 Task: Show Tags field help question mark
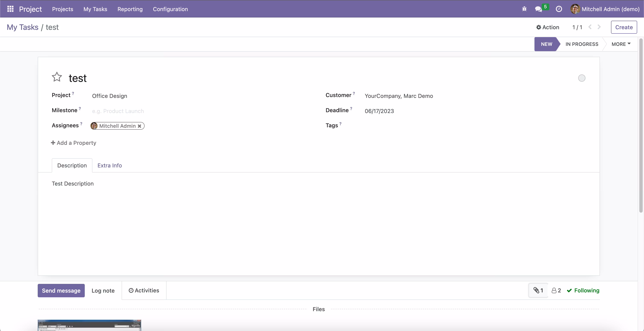pyautogui.click(x=340, y=123)
